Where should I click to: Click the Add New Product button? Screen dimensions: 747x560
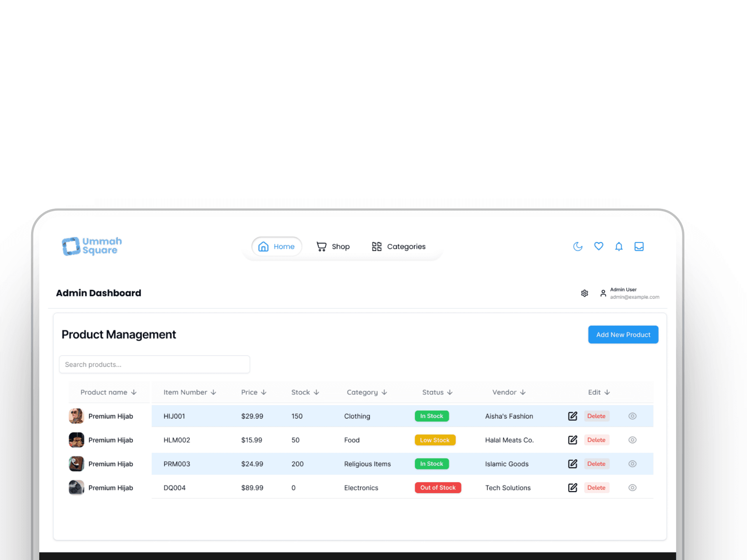(x=623, y=334)
